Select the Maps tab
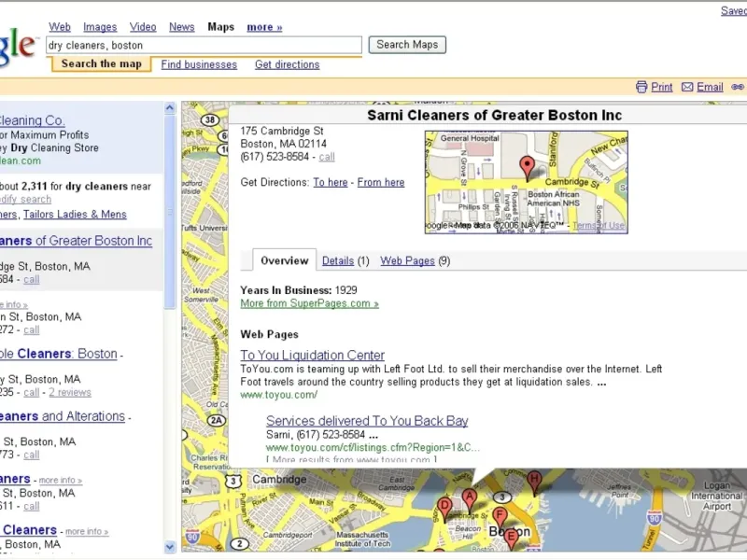The width and height of the screenshot is (747, 560). (221, 27)
